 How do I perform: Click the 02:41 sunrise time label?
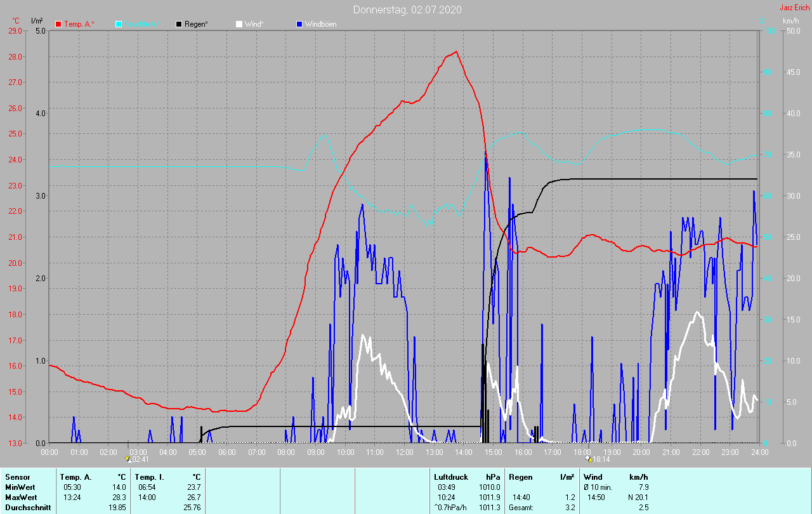[x=140, y=459]
